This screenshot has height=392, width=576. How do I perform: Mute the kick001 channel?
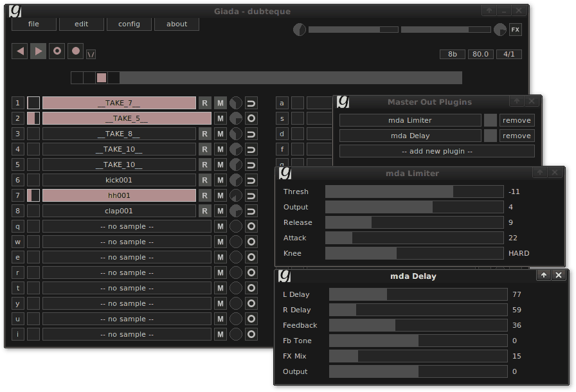tap(221, 180)
